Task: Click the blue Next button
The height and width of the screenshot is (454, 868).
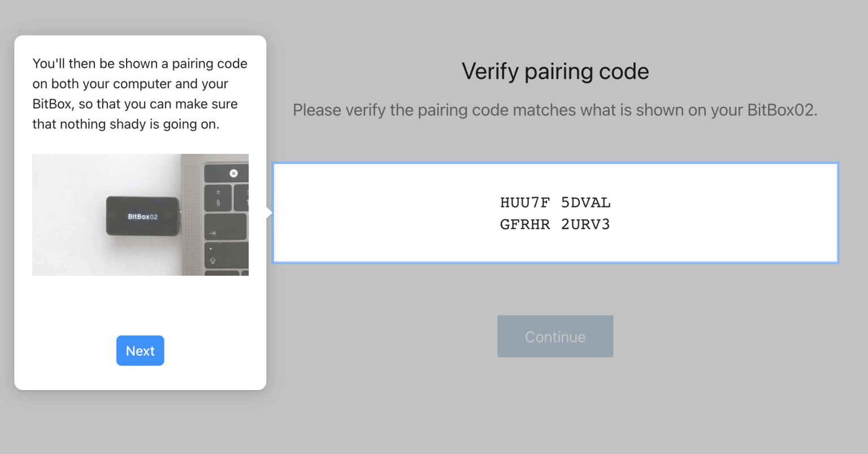Action: point(140,351)
